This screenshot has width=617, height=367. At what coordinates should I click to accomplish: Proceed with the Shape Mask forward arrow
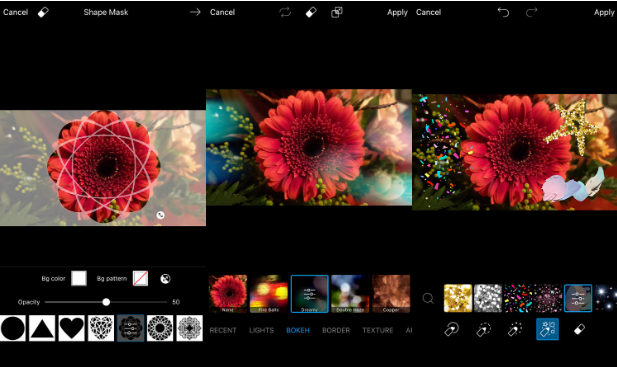pos(195,12)
